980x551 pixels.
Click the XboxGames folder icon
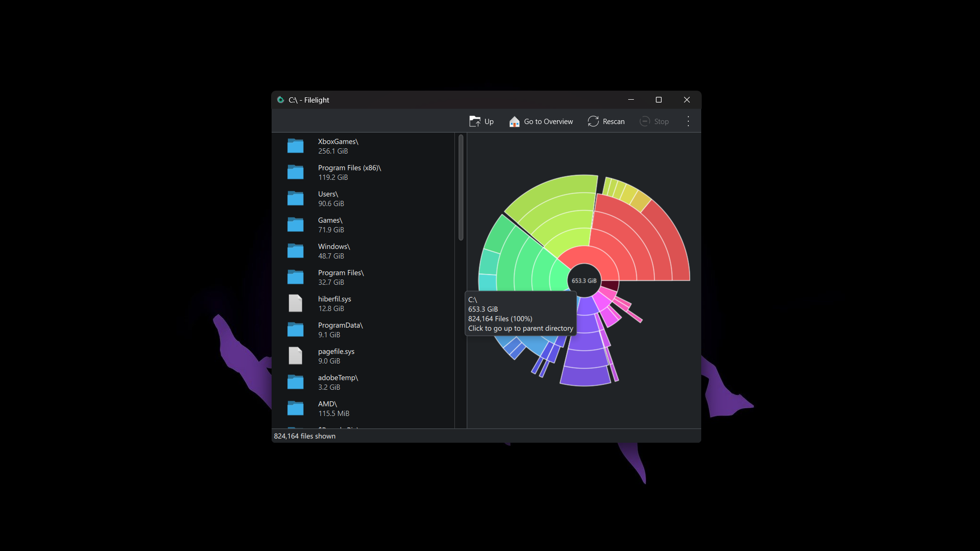tap(295, 146)
